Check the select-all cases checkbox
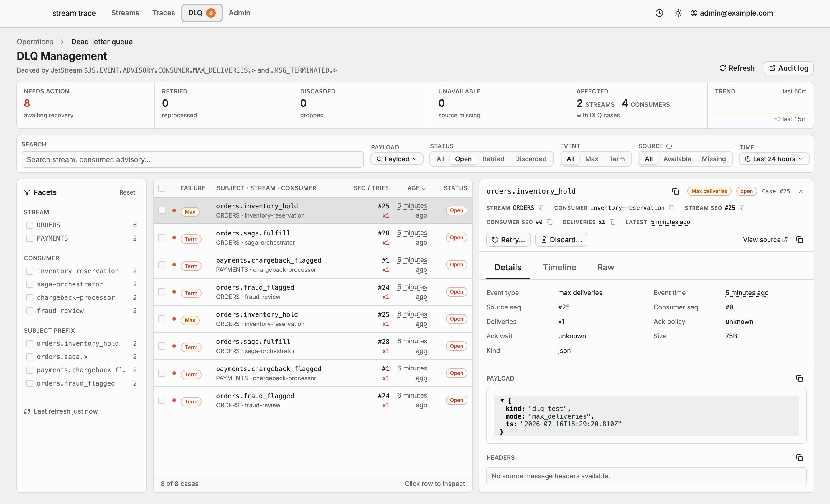The height and width of the screenshot is (504, 830). point(162,188)
